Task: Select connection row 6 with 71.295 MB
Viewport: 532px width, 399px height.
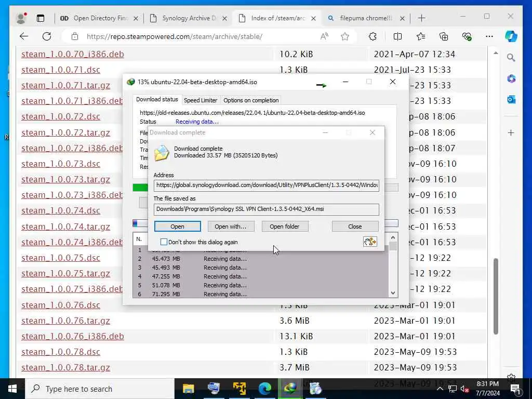Action: (261, 294)
